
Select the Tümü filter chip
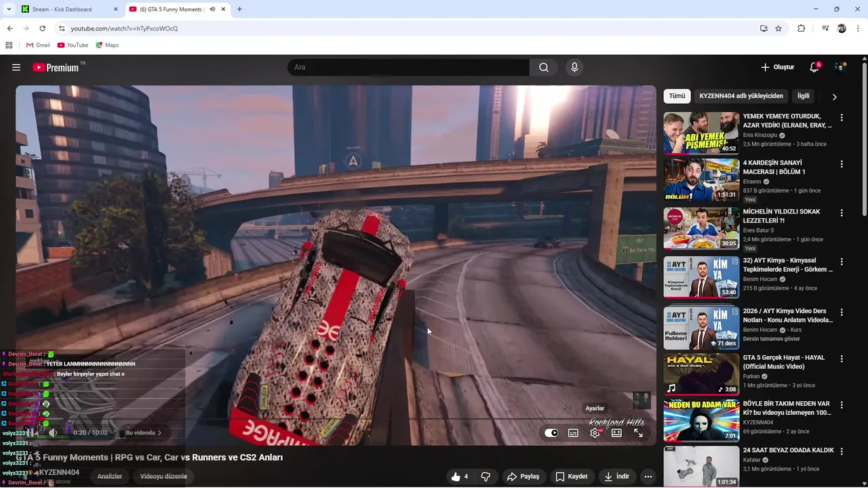click(677, 96)
